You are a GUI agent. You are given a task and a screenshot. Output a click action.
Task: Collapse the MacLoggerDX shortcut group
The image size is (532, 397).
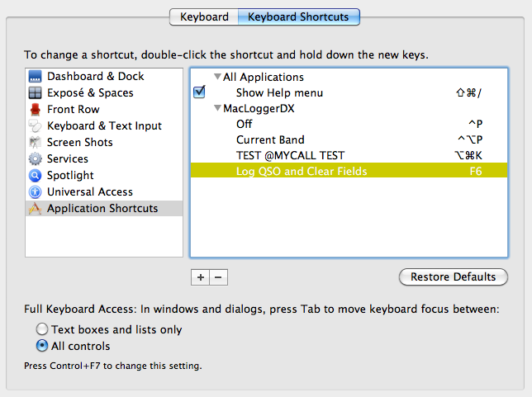click(x=217, y=109)
